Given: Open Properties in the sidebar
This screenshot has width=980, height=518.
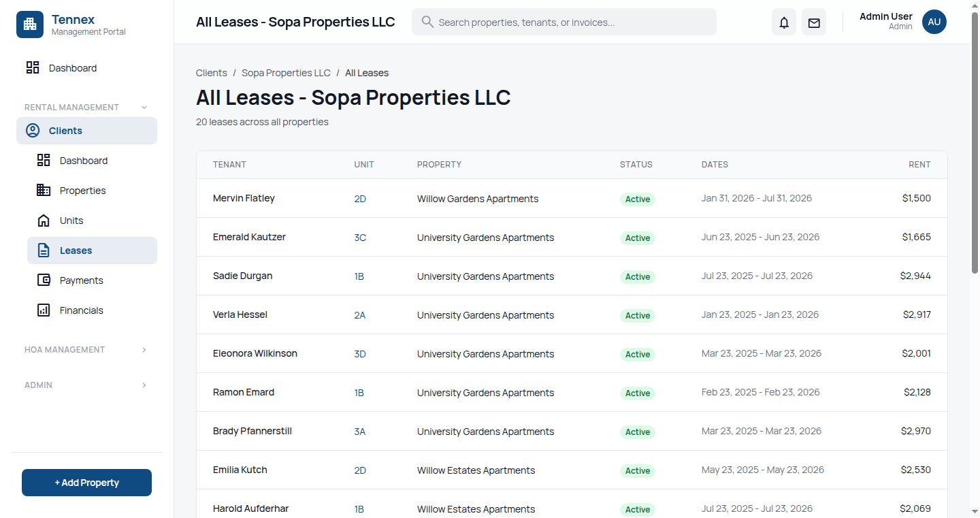Looking at the screenshot, I should tap(82, 191).
